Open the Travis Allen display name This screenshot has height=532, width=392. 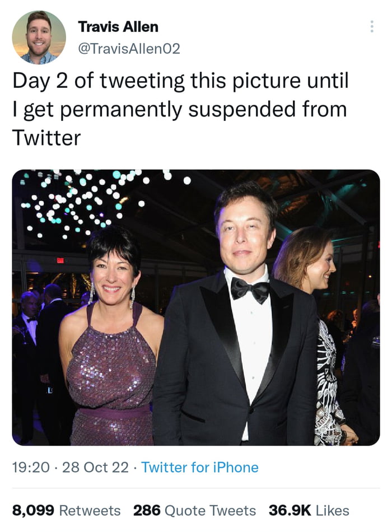[118, 26]
